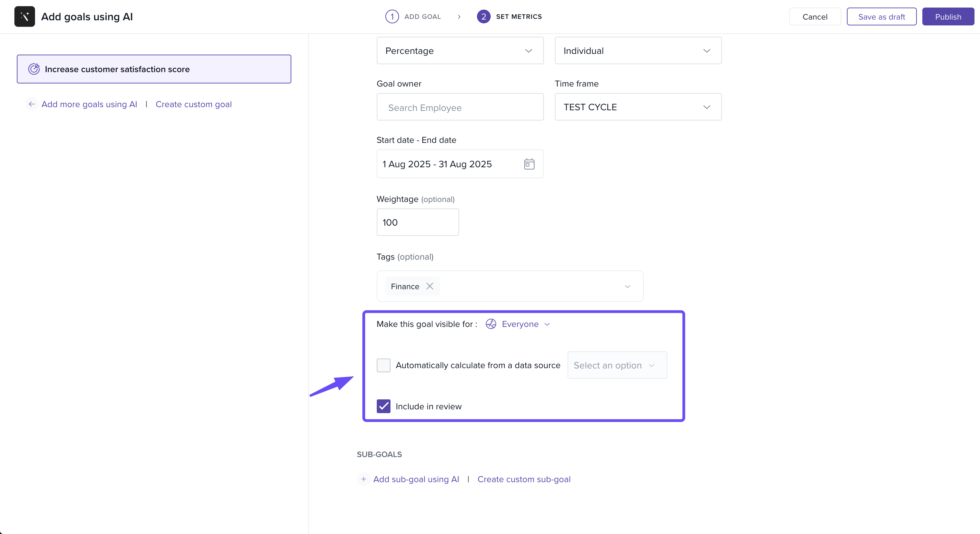Remove the Finance tag with its X icon
Viewport: 980px width, 534px height.
[x=430, y=286]
